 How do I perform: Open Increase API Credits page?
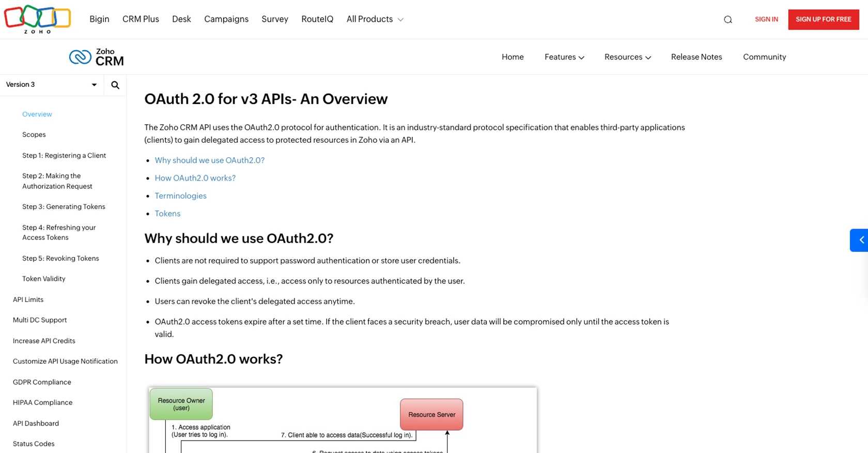[44, 341]
